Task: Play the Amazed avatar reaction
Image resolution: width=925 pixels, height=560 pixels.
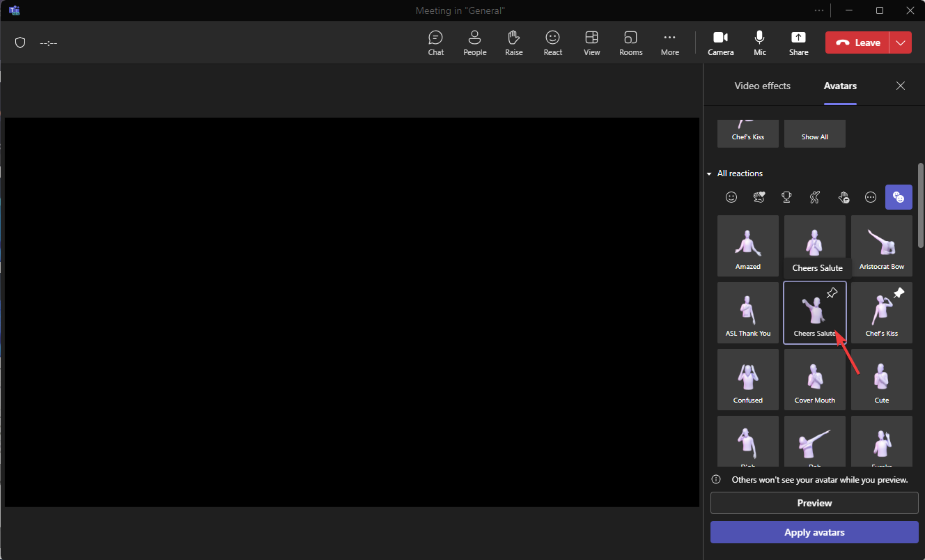Action: pyautogui.click(x=748, y=246)
